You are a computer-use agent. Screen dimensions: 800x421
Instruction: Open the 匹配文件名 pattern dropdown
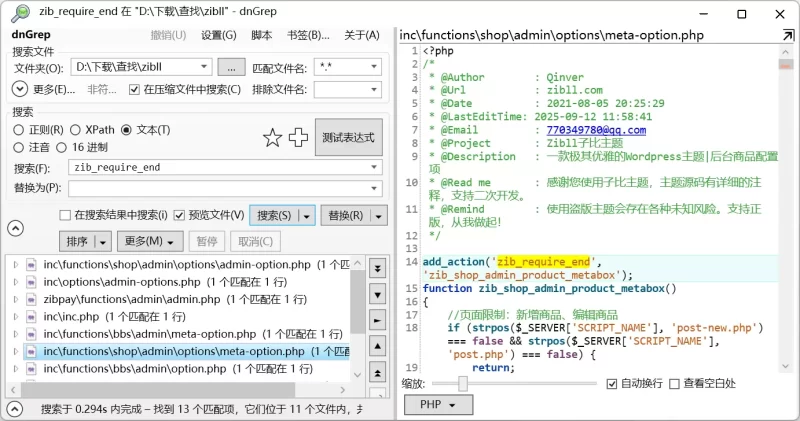pos(374,67)
